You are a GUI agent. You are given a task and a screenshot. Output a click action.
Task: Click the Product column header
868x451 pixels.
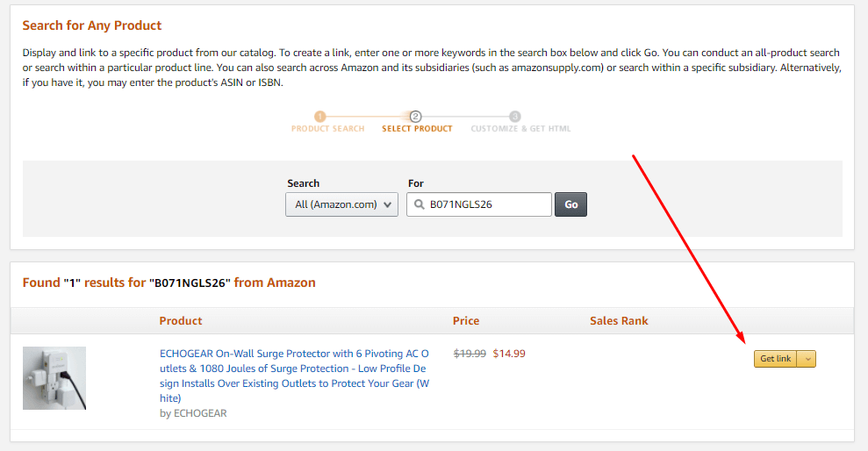point(181,321)
